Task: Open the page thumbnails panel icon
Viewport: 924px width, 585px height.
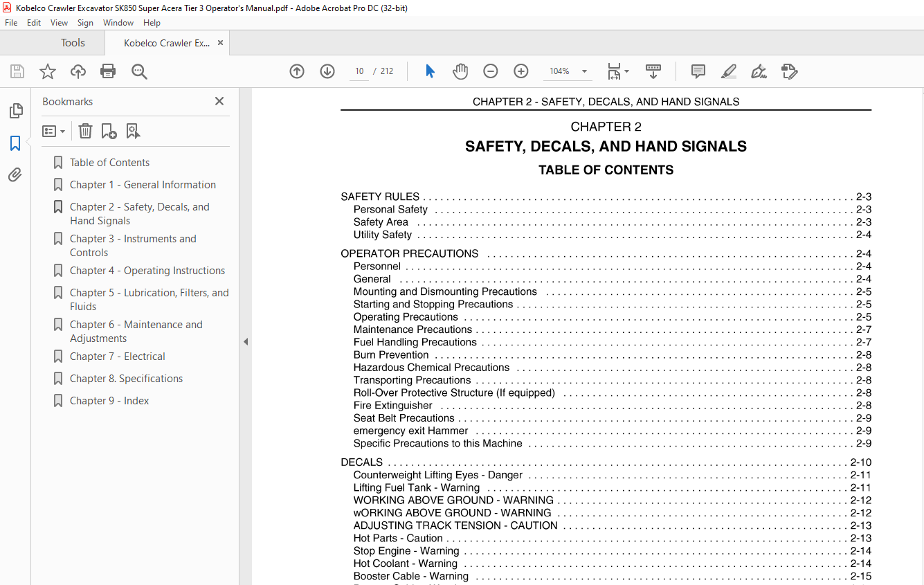Action: pos(15,111)
